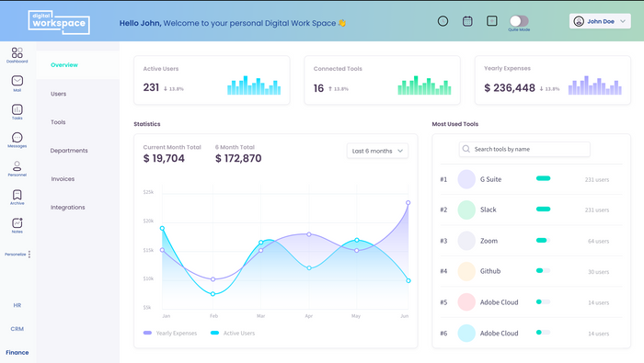Open the Notes icon in the sidebar

[17, 222]
